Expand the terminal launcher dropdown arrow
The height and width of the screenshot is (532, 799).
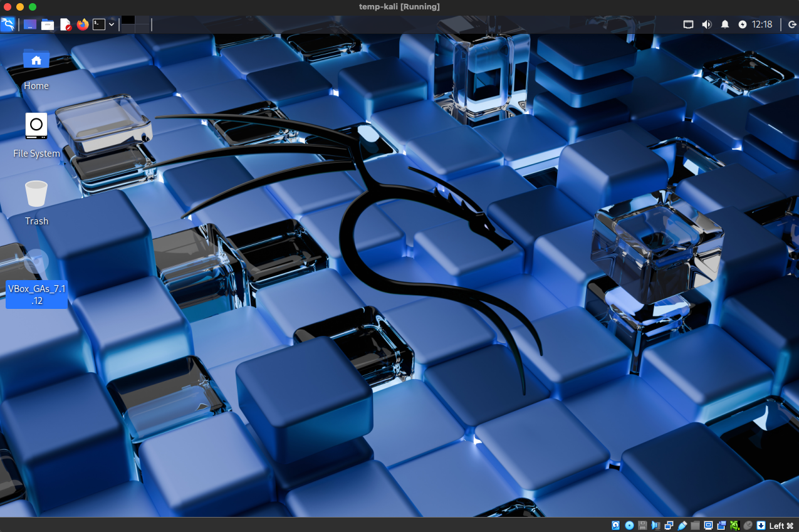[x=112, y=24]
